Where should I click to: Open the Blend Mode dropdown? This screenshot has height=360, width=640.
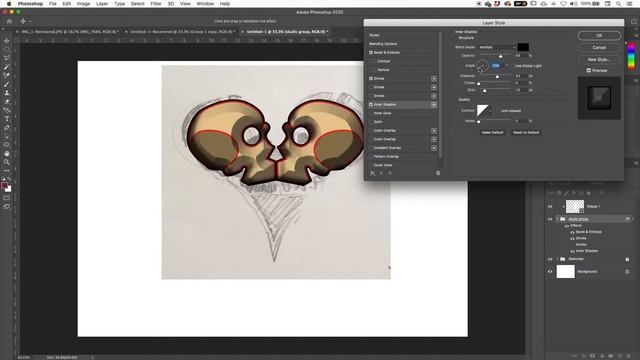click(496, 47)
